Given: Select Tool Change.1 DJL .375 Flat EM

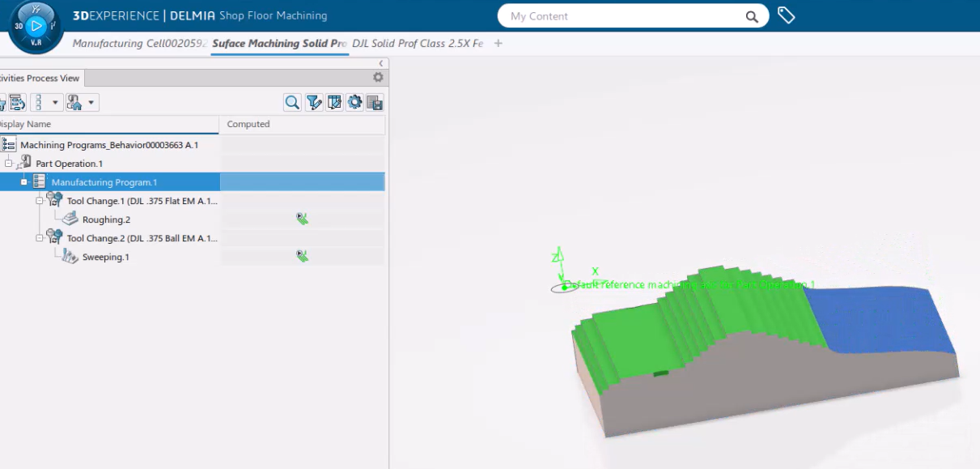Looking at the screenshot, I should (142, 201).
